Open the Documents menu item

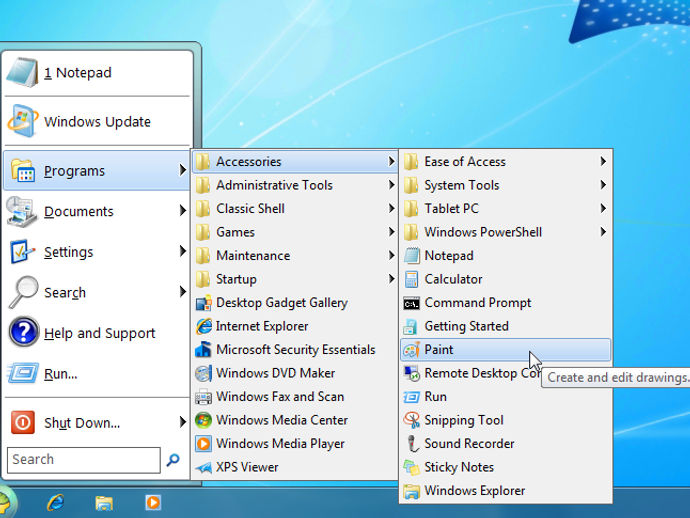pyautogui.click(x=96, y=211)
